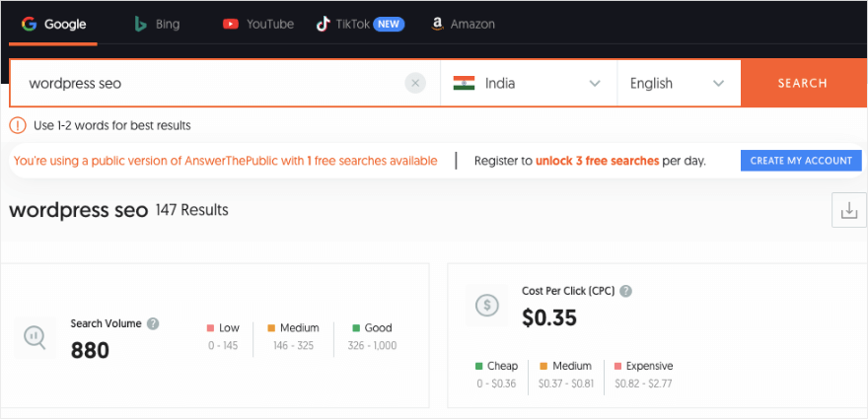Open the Search Volume help icon
868x419 pixels.
(x=153, y=323)
